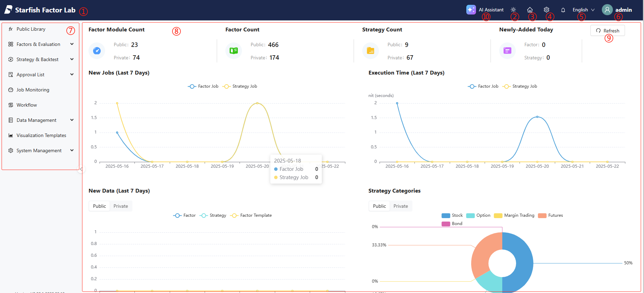Open the English language dropdown

(583, 10)
